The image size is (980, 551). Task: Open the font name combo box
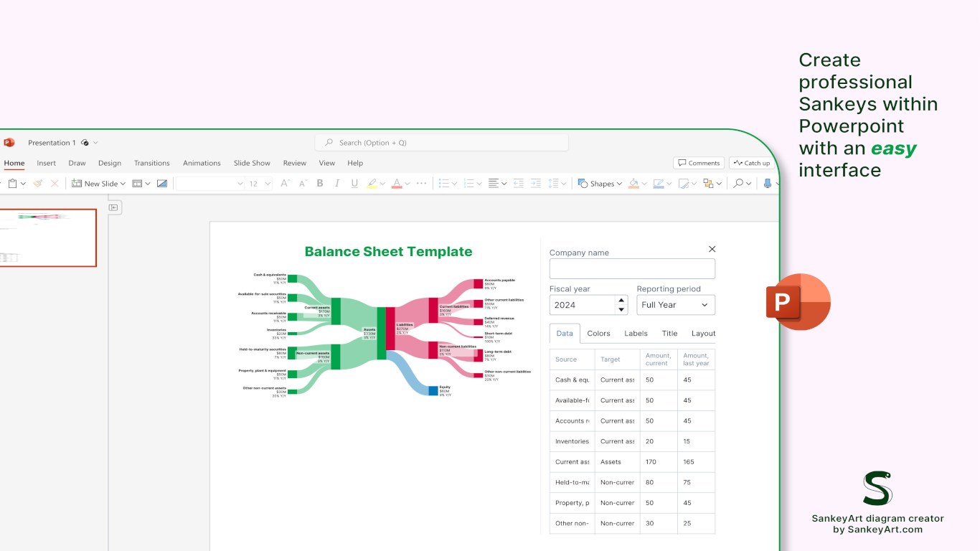point(210,184)
